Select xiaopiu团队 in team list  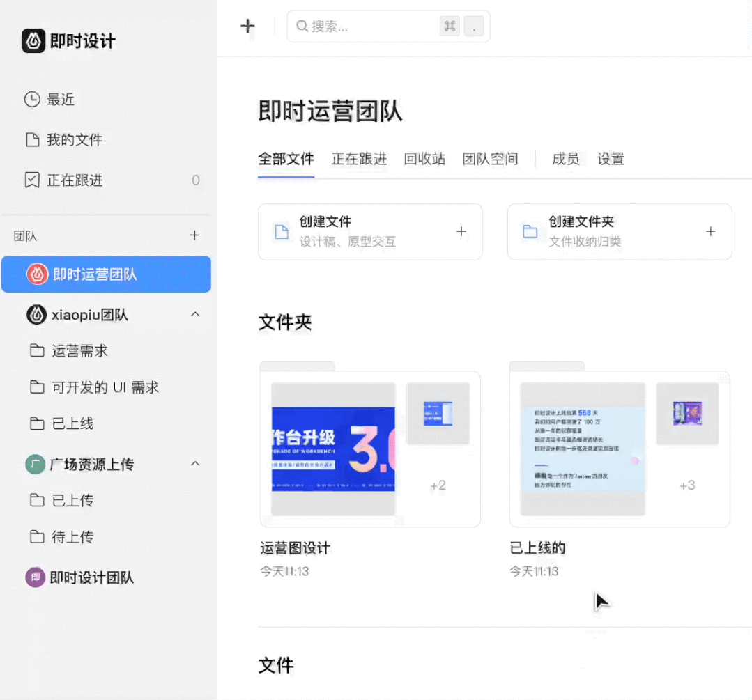(89, 315)
